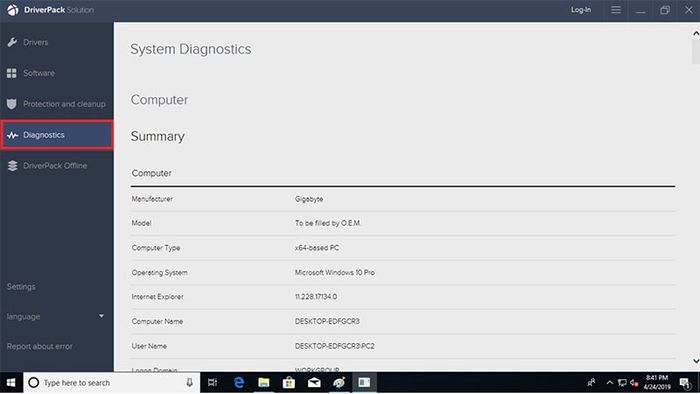Open the Drivers section wrench icon
Image resolution: width=700 pixels, height=394 pixels.
click(x=12, y=42)
